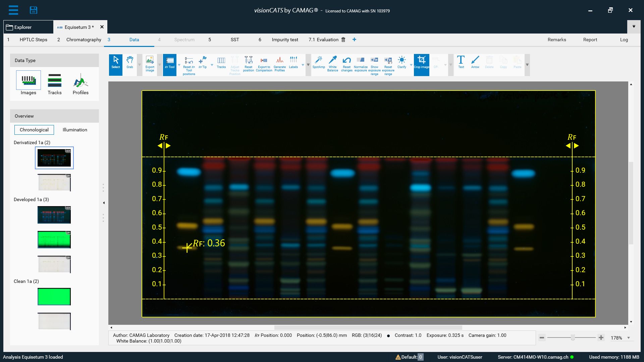Viewport: 644px width, 362px height.
Task: Toggle to Illumination display mode
Action: click(74, 130)
